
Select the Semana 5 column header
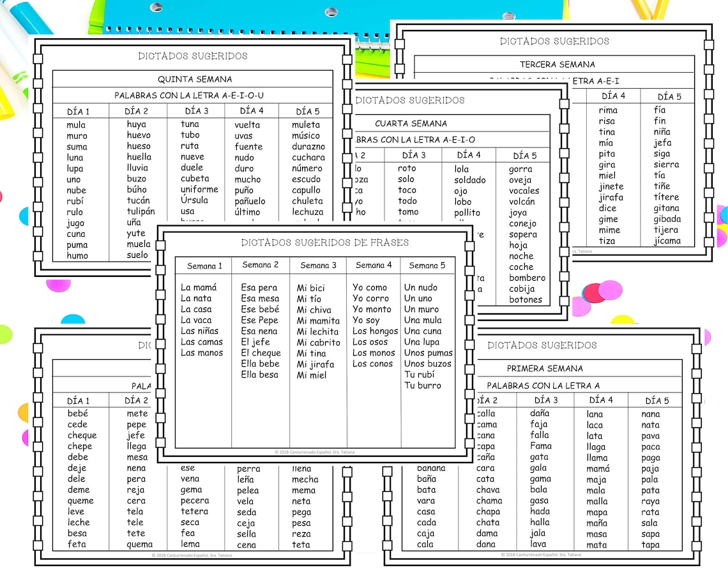coord(427,265)
